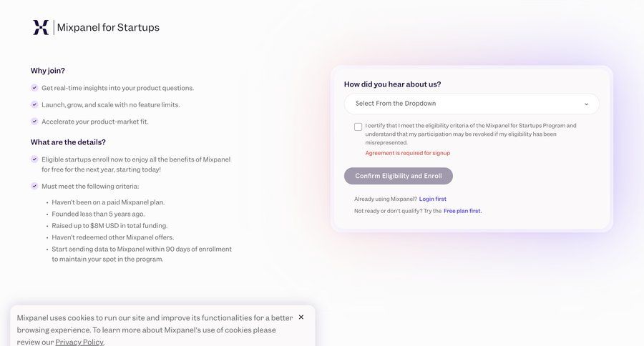644x346 pixels.
Task: Open the 'Select From the Dropdown' menu
Action: pyautogui.click(x=471, y=104)
